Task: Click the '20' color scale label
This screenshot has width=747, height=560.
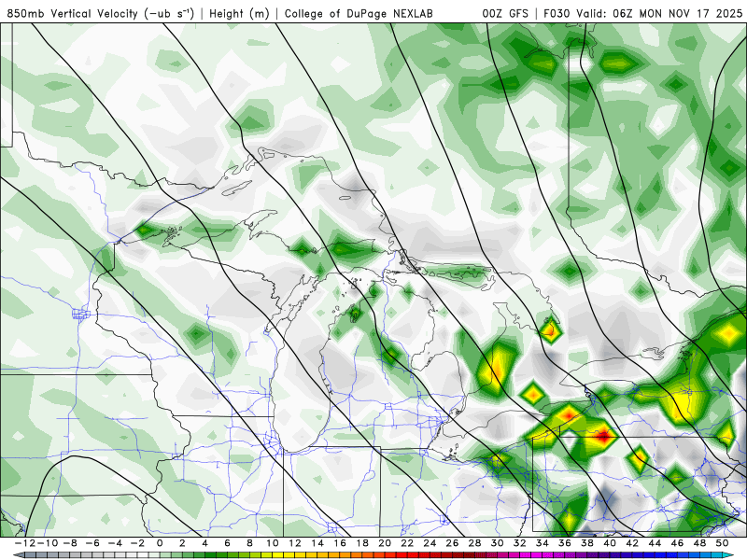Action: pos(385,543)
